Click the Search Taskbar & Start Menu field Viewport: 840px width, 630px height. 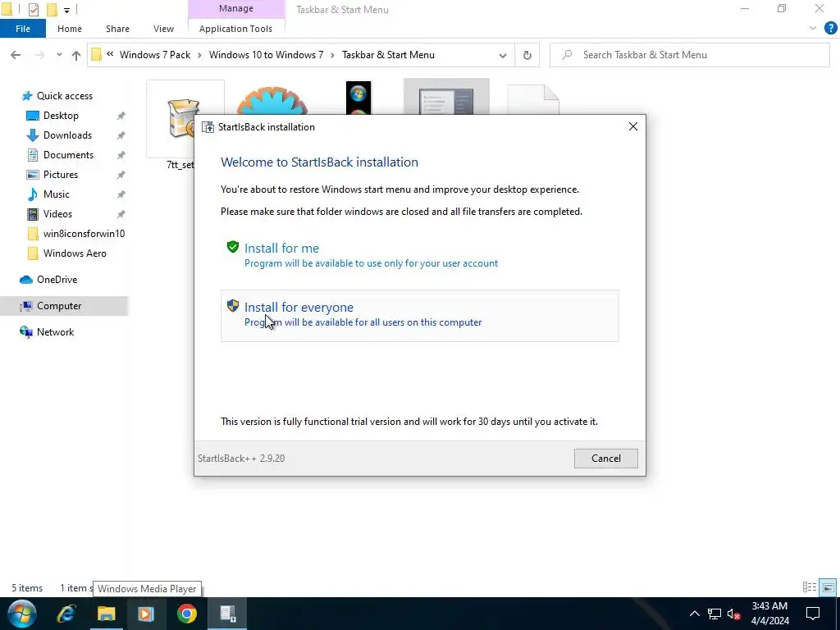pyautogui.click(x=689, y=55)
